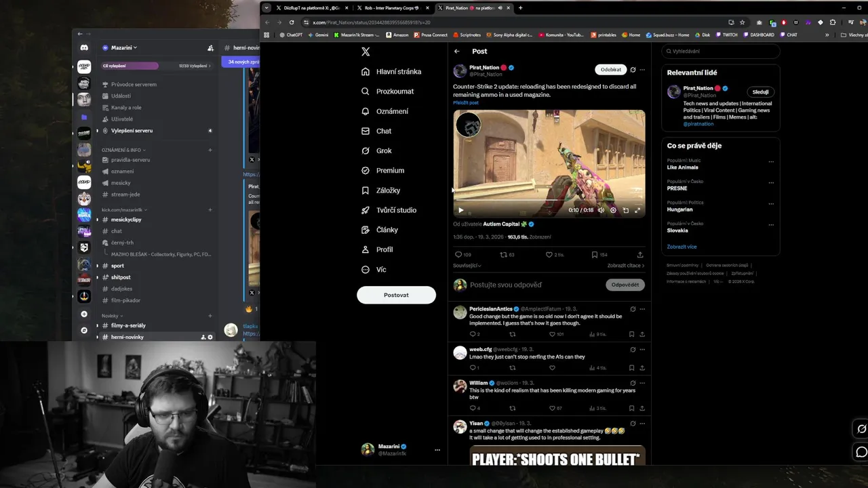Mute the video with the speaker icon
868x488 pixels.
pyautogui.click(x=601, y=210)
